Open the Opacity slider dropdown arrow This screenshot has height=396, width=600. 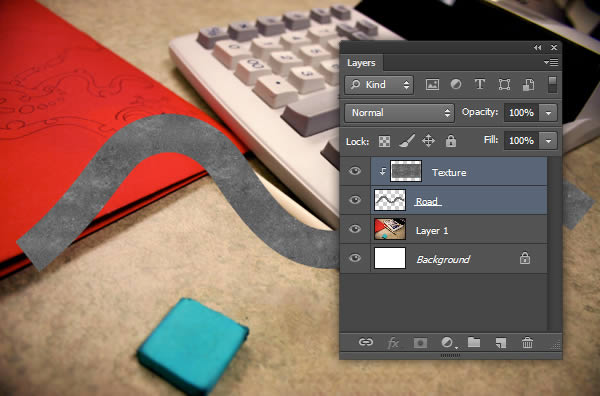coord(548,113)
